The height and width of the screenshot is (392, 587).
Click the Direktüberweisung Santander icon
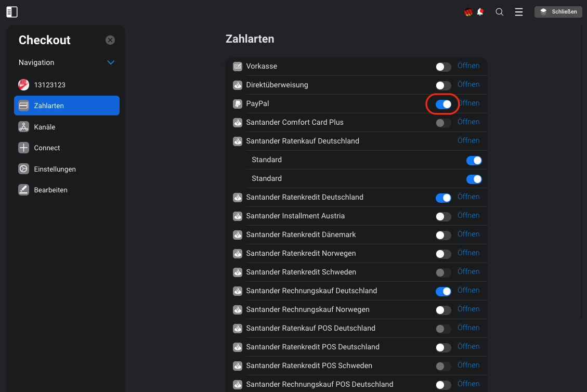point(238,85)
